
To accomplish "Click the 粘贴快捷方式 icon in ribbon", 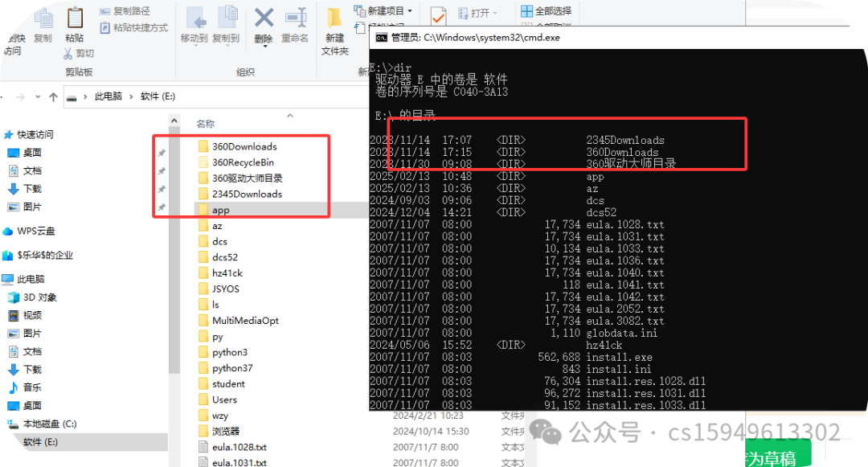I will (104, 27).
